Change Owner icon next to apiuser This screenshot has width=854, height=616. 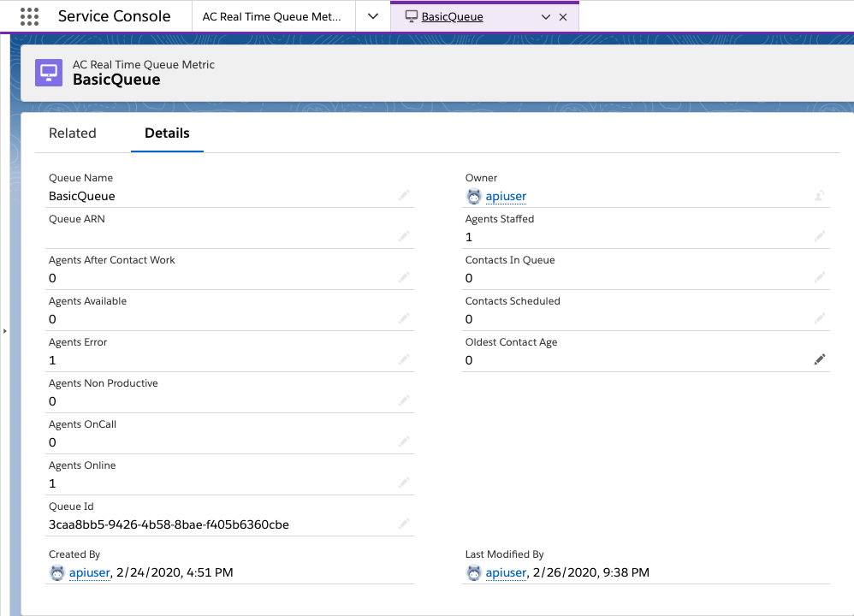coord(819,196)
